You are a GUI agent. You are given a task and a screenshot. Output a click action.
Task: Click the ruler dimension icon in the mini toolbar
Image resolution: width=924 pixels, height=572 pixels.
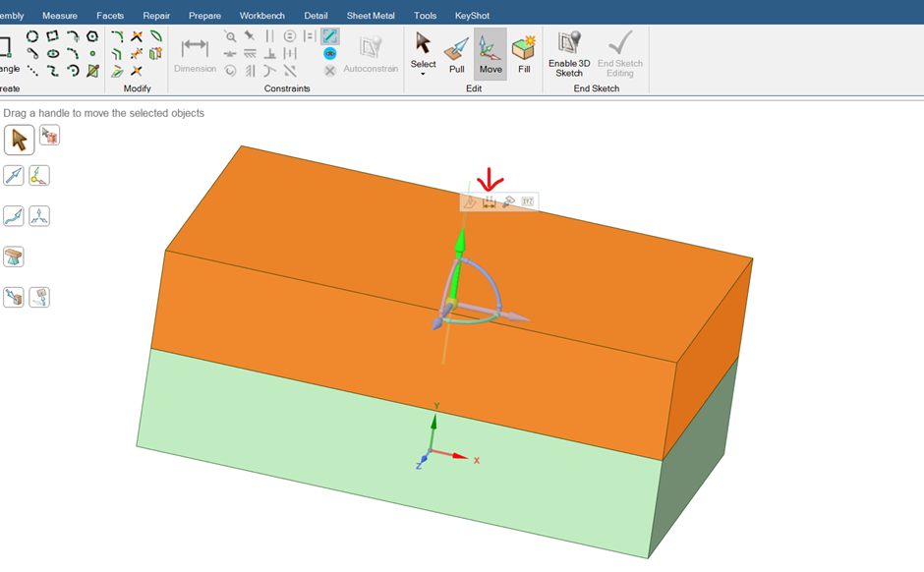coord(489,201)
